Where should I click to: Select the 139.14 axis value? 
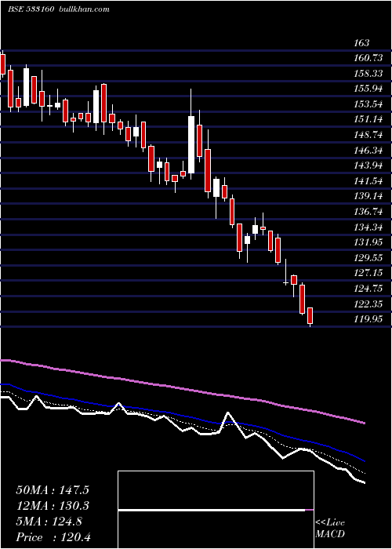(x=369, y=196)
